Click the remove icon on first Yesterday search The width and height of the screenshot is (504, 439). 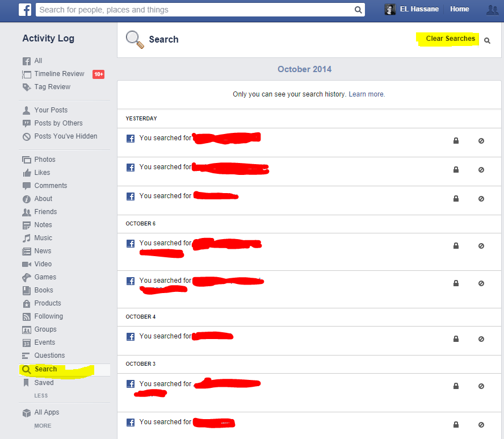tap(481, 140)
